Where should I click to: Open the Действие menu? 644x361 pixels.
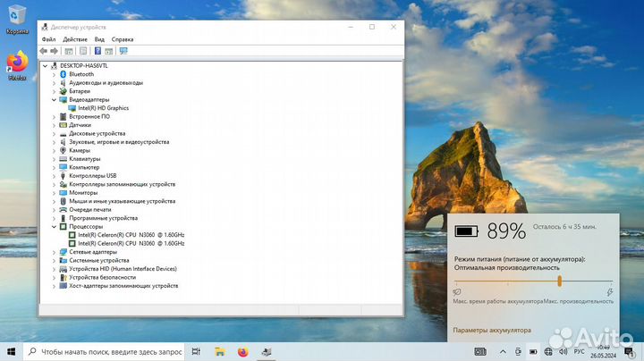click(75, 39)
